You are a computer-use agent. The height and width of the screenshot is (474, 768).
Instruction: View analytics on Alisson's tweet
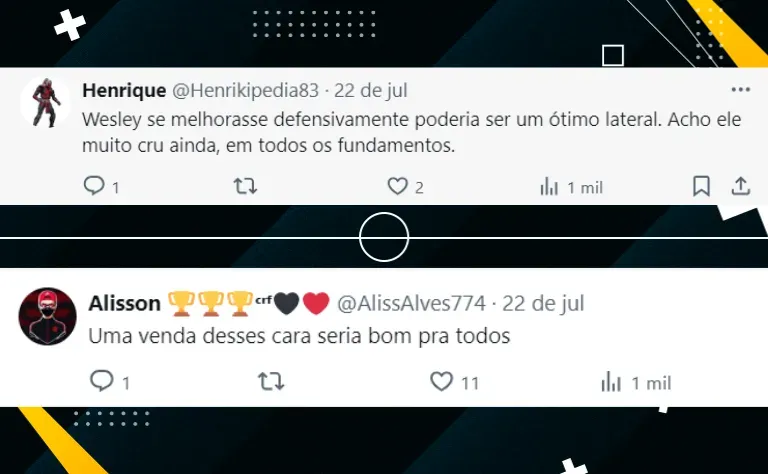tap(611, 381)
